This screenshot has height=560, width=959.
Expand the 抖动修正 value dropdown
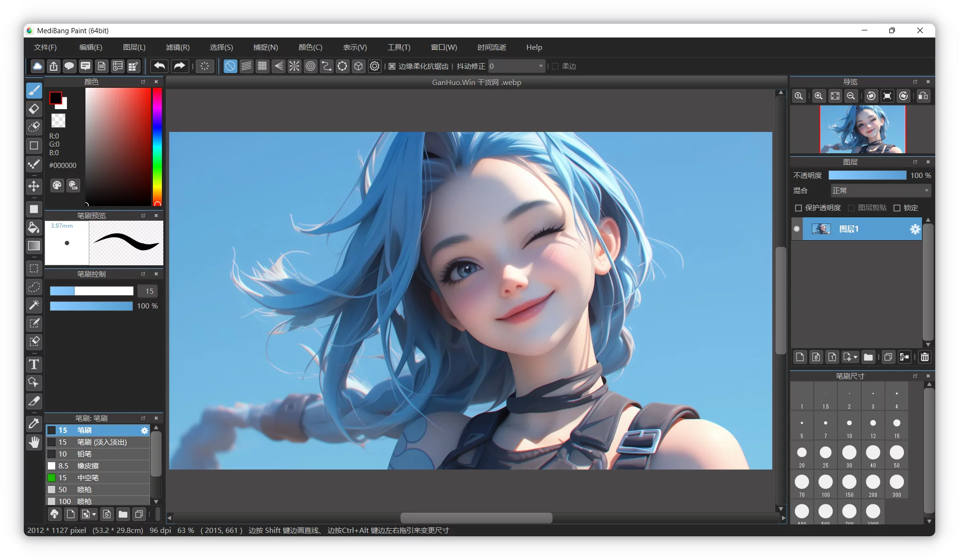541,66
